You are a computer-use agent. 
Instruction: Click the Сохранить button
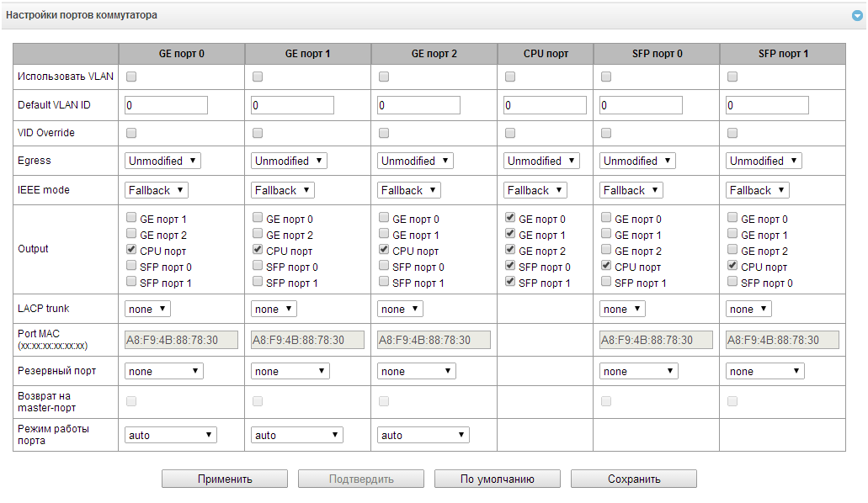click(x=634, y=479)
